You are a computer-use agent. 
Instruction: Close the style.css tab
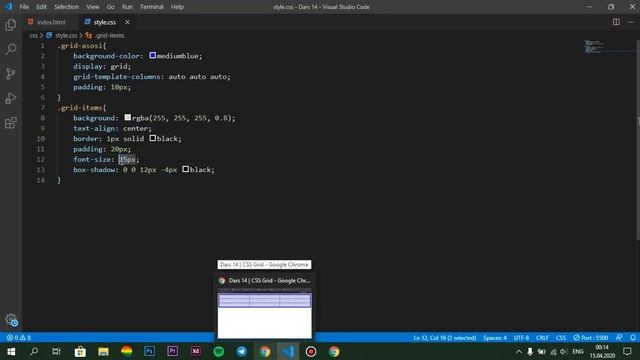127,22
